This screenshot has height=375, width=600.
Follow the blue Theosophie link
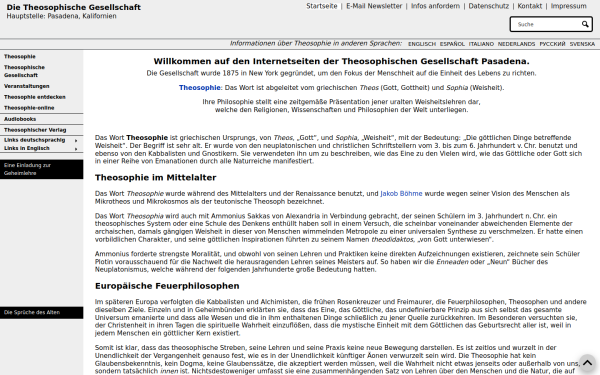coord(199,88)
